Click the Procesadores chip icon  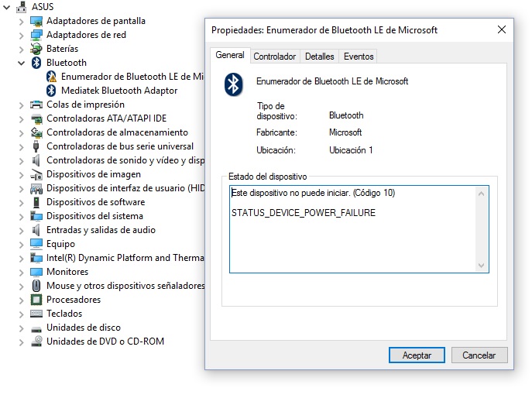(x=36, y=300)
